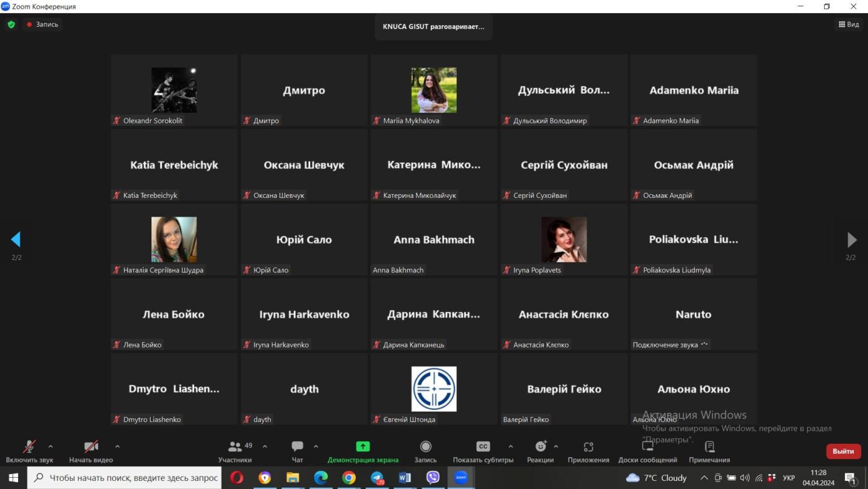Screen dimensions: 868x489
Task: Open Примечания notes
Action: click(x=709, y=452)
